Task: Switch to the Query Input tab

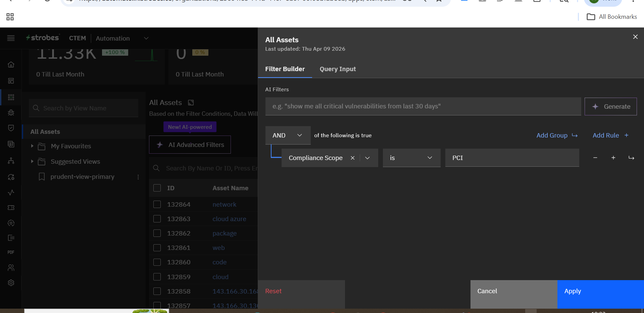Action: 338,69
